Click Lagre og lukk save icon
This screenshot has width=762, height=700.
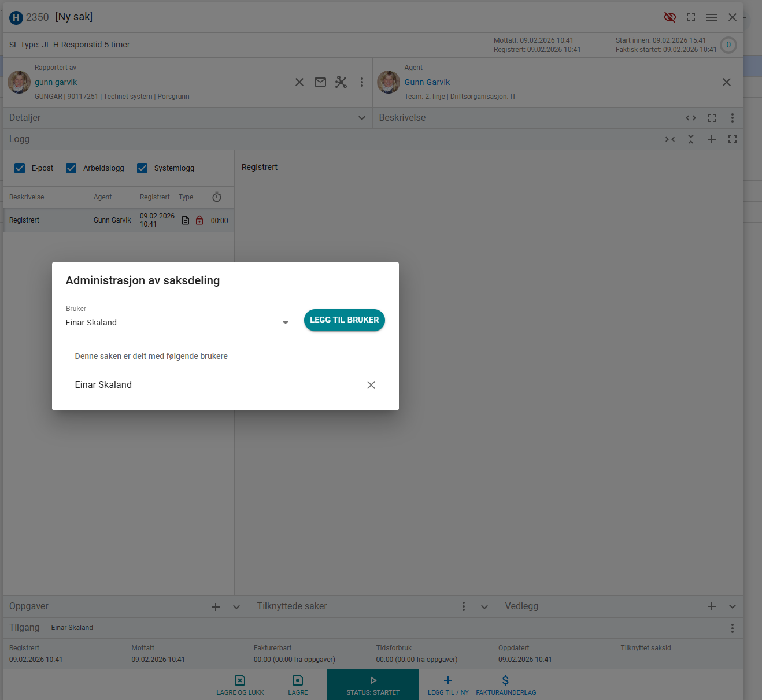[240, 680]
